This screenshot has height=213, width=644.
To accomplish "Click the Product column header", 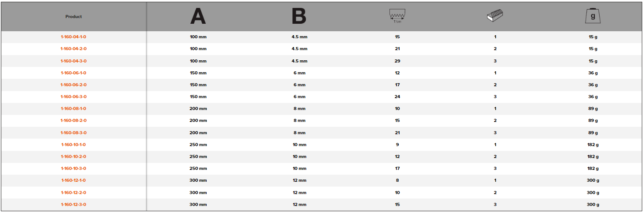I will (x=73, y=17).
